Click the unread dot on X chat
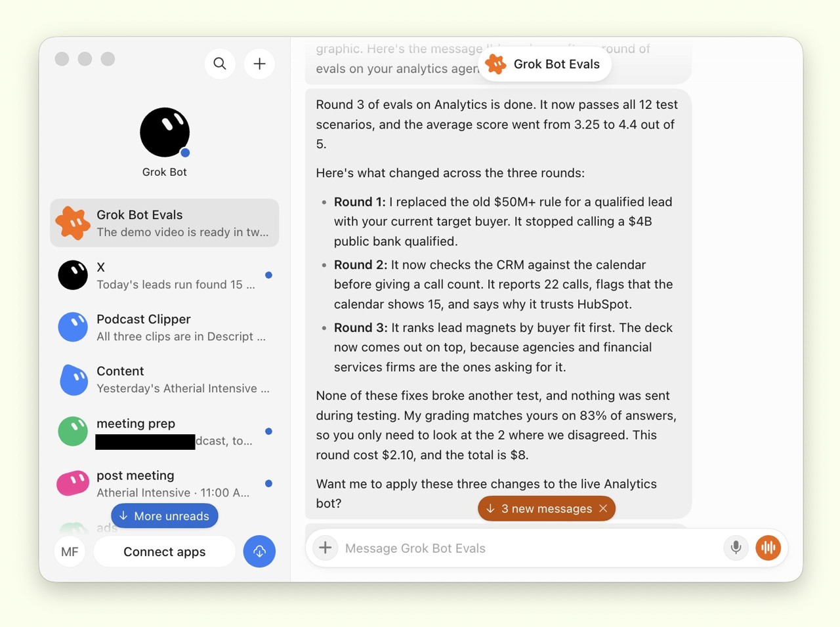 [268, 275]
